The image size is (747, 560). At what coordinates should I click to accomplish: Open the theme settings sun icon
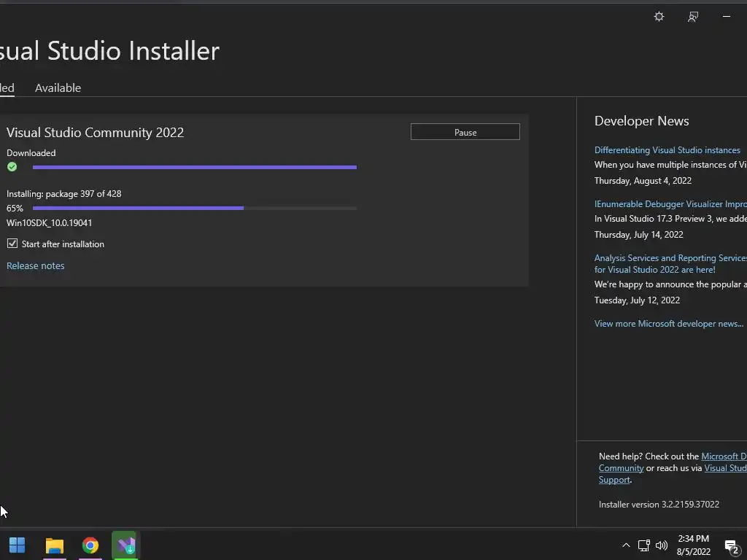(659, 17)
